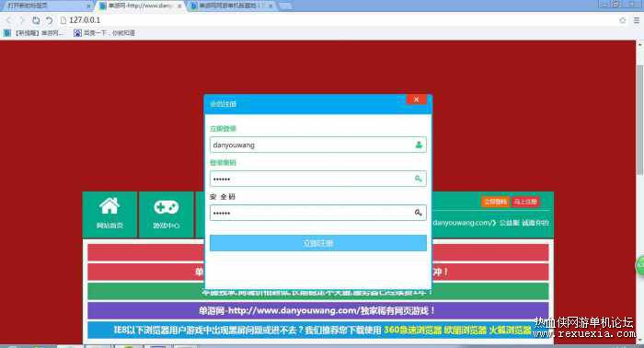The image size is (644, 348).
Task: Bookmark this page with the star icon
Action: [622, 20]
